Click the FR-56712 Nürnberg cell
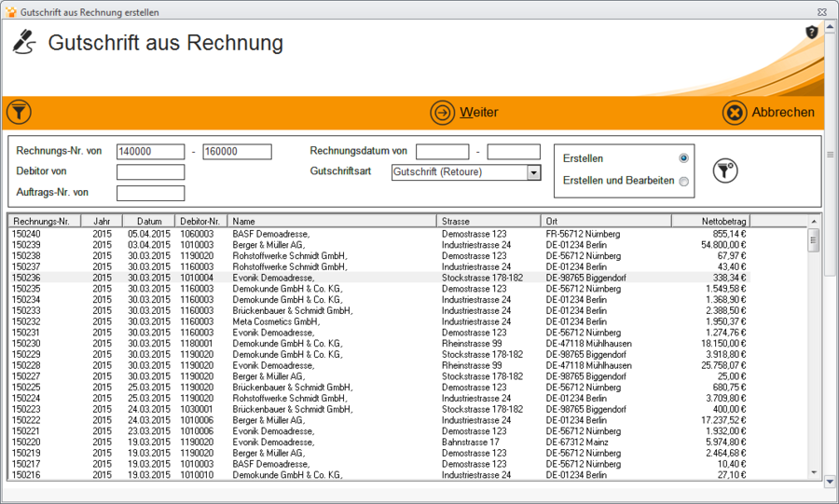This screenshot has width=839, height=504. [x=583, y=234]
